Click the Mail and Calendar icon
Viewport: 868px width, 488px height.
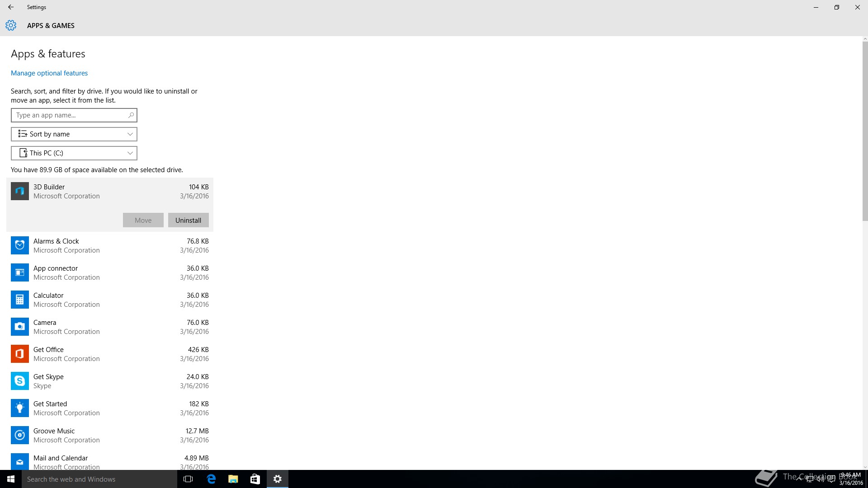pos(20,461)
